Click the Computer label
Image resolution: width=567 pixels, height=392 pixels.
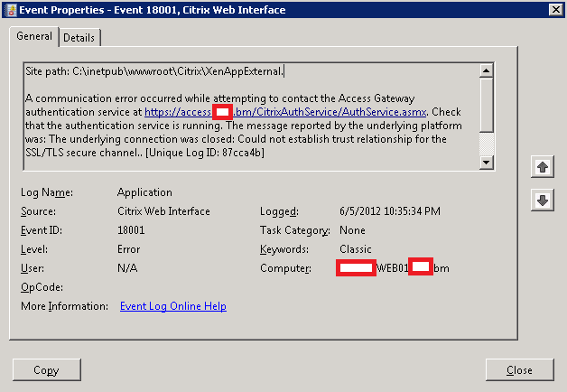click(285, 268)
